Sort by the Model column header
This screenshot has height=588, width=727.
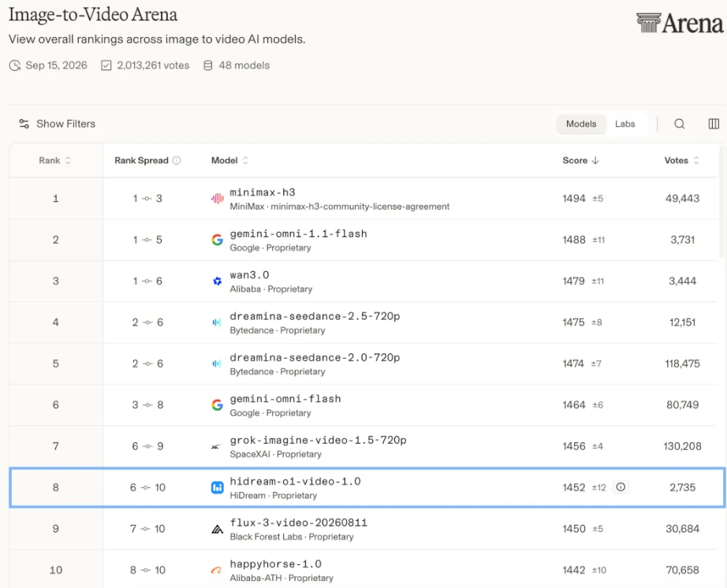pyautogui.click(x=229, y=160)
